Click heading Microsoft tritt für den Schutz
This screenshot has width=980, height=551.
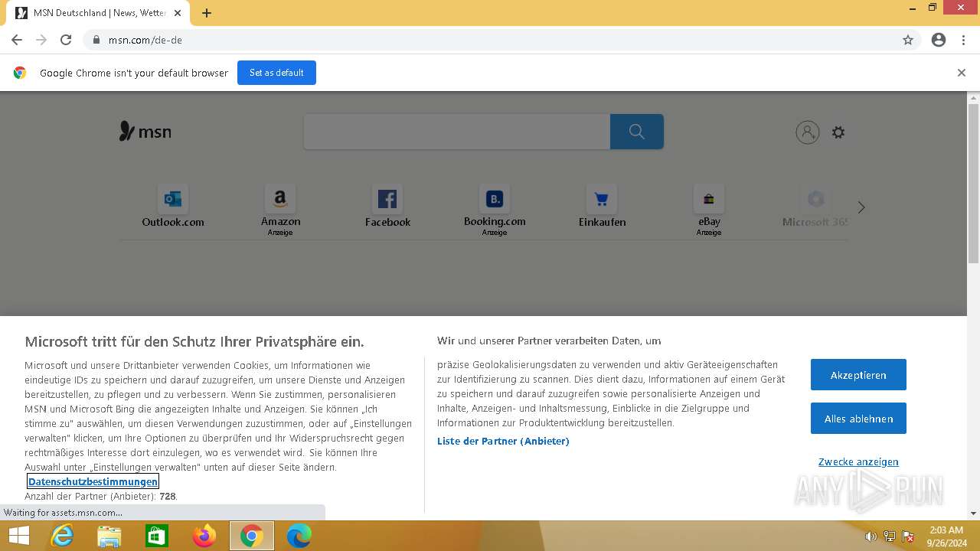(194, 341)
